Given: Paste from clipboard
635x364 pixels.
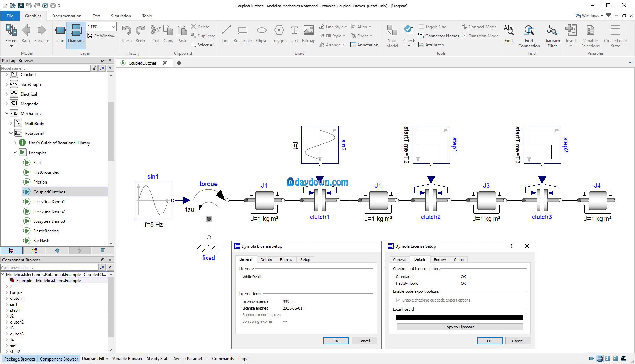Looking at the screenshot, I should (182, 34).
